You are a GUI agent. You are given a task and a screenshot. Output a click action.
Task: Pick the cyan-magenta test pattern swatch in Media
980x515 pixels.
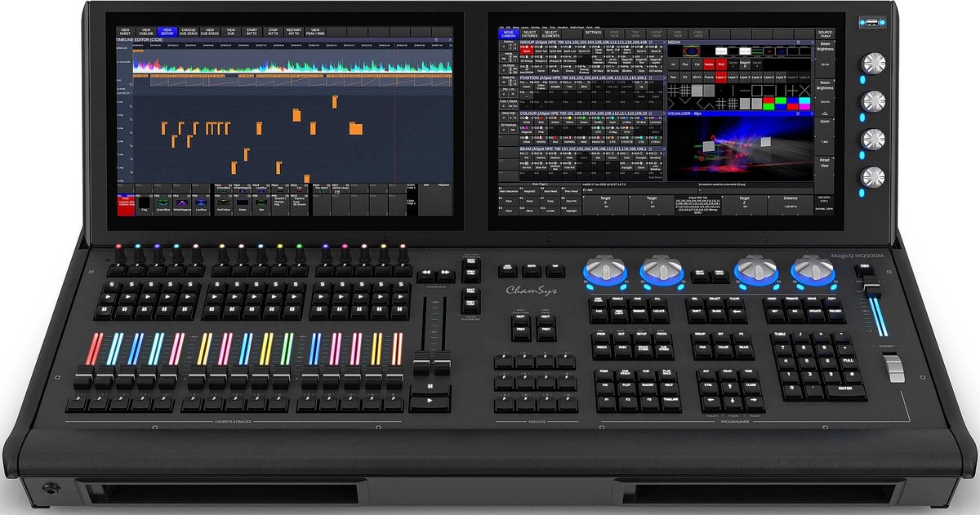click(804, 104)
